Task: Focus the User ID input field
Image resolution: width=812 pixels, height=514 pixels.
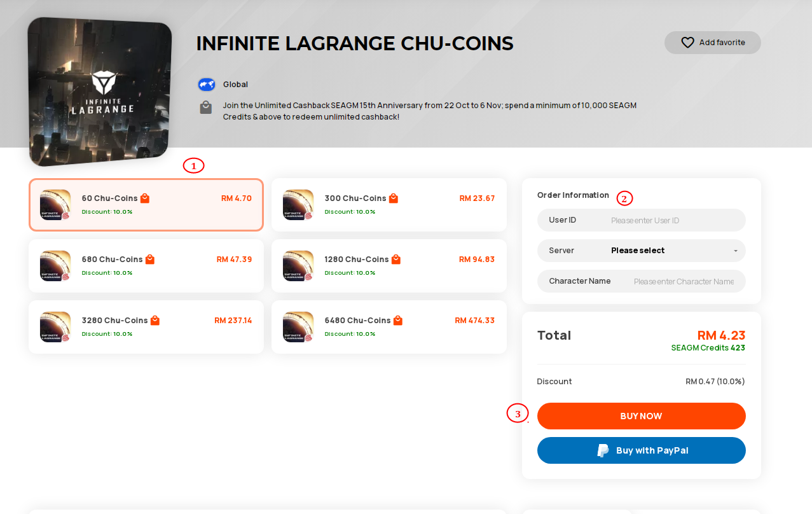Action: (x=642, y=220)
